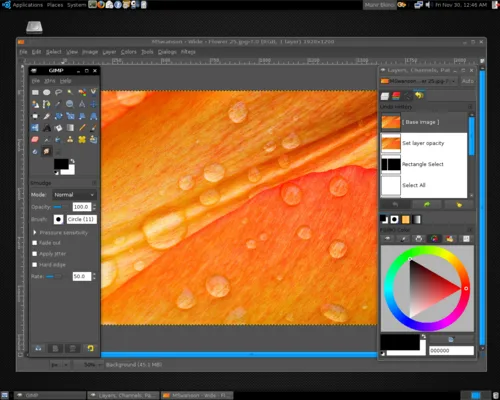Switch to the Channels tab in dock

(396, 96)
